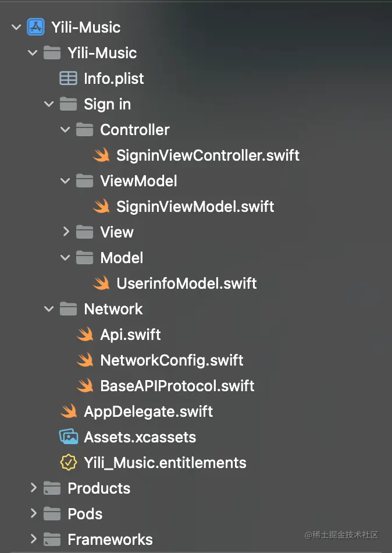392x553 pixels.
Task: Click the Products folder icon
Action: coord(52,488)
